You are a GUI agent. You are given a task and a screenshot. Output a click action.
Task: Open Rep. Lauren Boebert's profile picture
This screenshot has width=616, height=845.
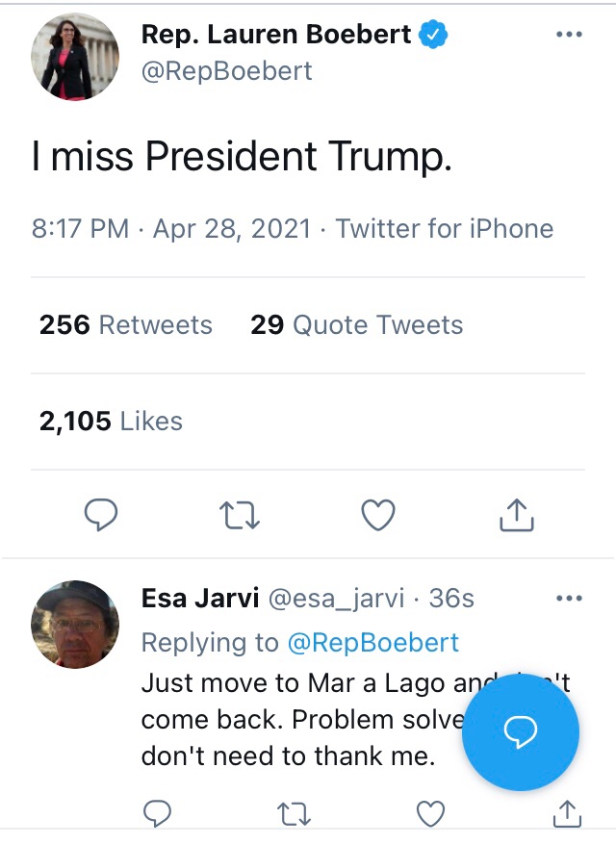pyautogui.click(x=75, y=57)
